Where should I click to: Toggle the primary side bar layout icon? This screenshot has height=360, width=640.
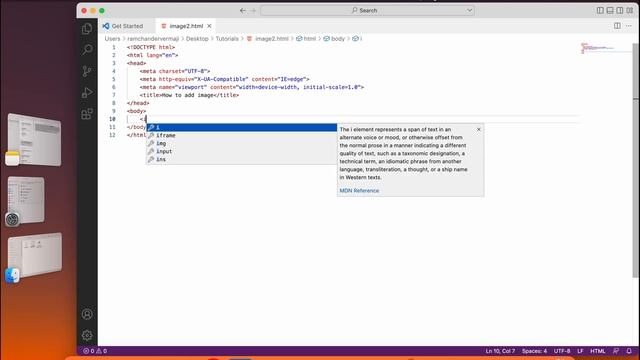[600, 10]
